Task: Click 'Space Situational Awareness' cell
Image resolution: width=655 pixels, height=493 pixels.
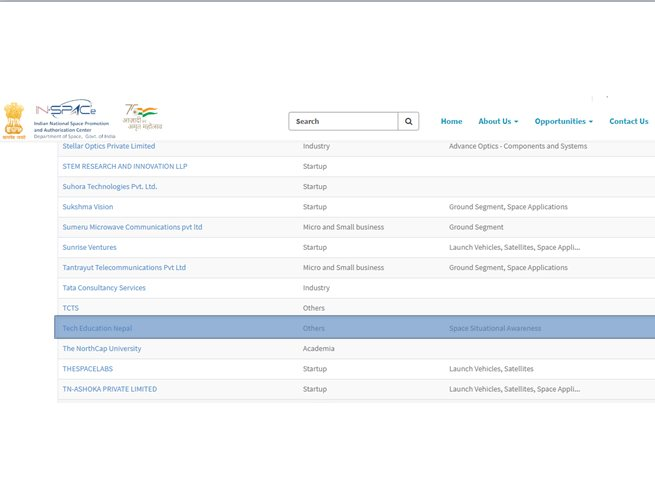Action: coord(495,328)
